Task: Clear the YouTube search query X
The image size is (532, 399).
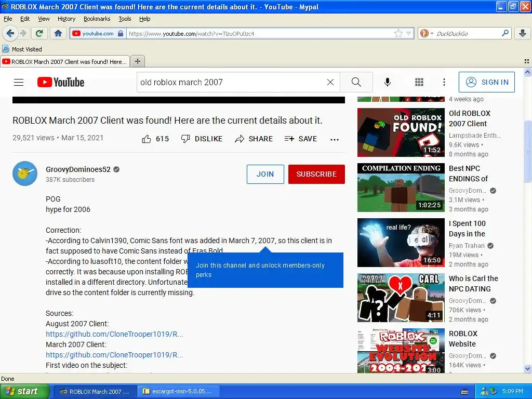Action: (x=330, y=82)
